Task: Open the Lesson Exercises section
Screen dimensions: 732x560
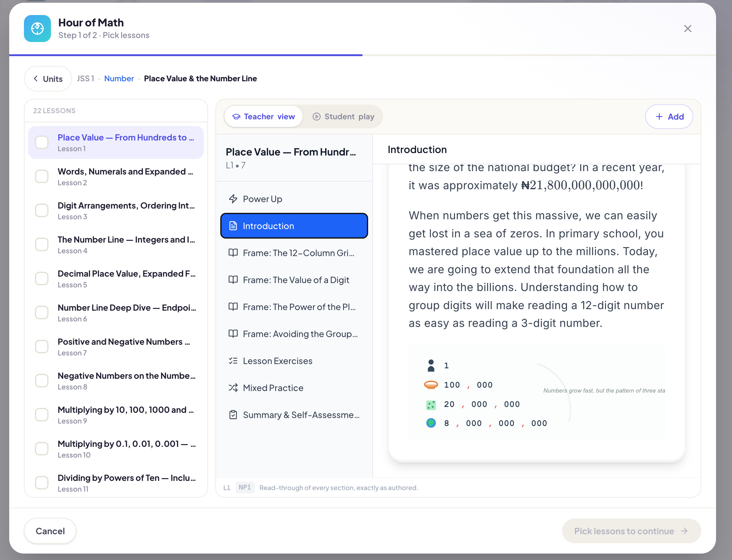Action: (294, 361)
